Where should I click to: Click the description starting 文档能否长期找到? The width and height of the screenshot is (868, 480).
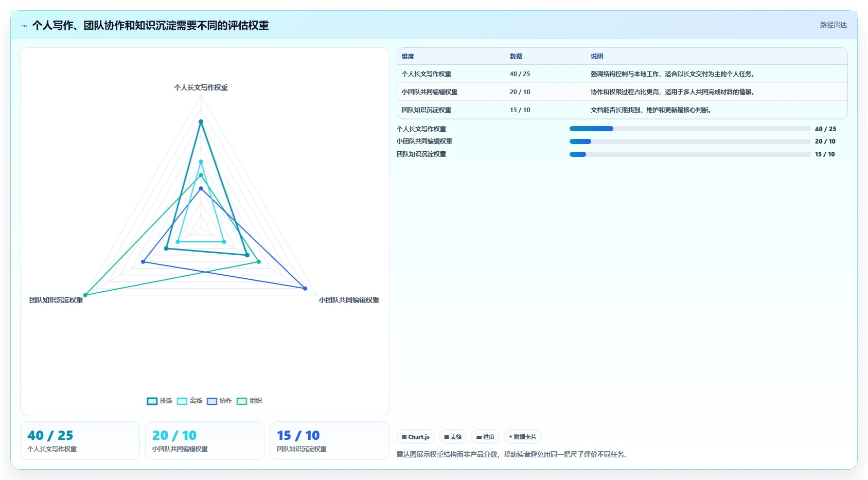[x=652, y=110]
